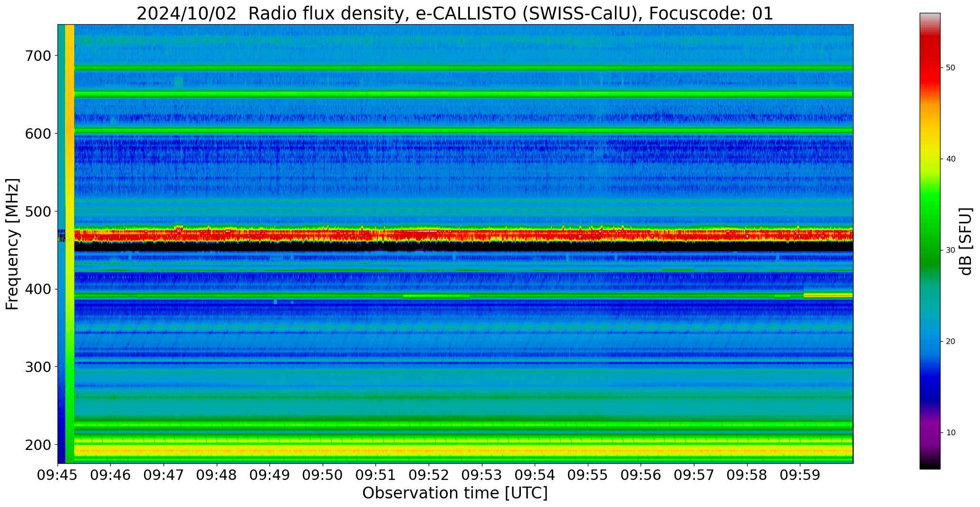980x507 pixels.
Task: Click the black band near 455 MHz
Action: [463, 246]
